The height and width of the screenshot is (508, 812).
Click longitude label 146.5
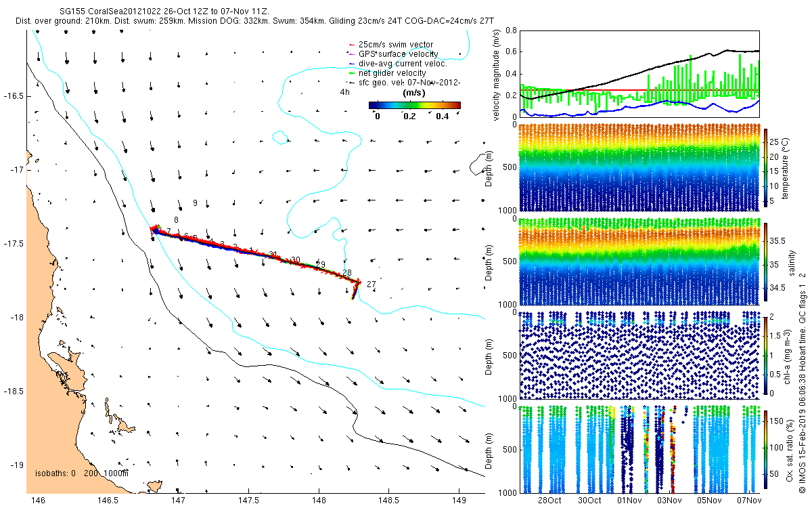108,501
